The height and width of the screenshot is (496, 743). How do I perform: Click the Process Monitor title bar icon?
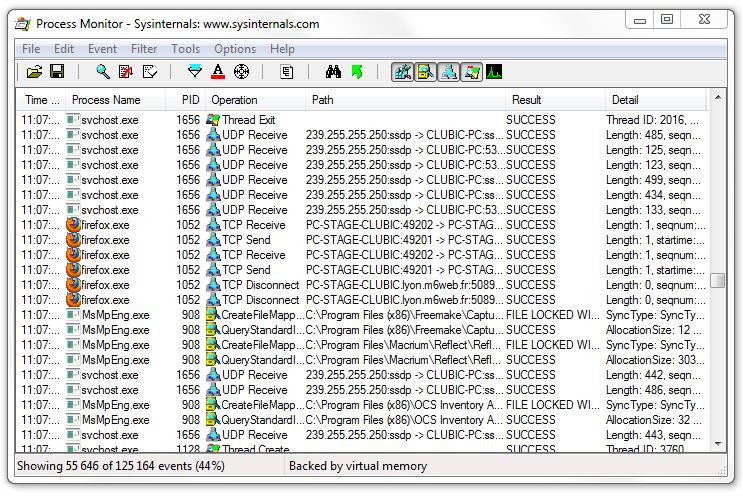(23, 23)
